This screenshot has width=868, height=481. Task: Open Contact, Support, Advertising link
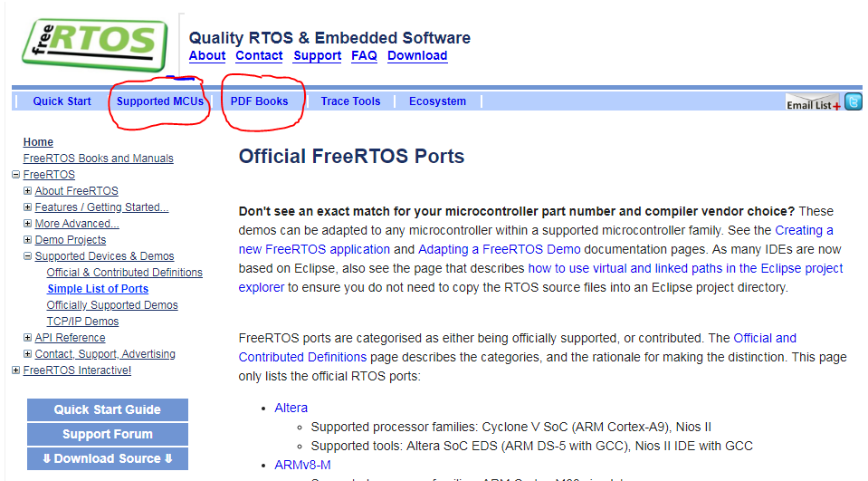pos(105,354)
